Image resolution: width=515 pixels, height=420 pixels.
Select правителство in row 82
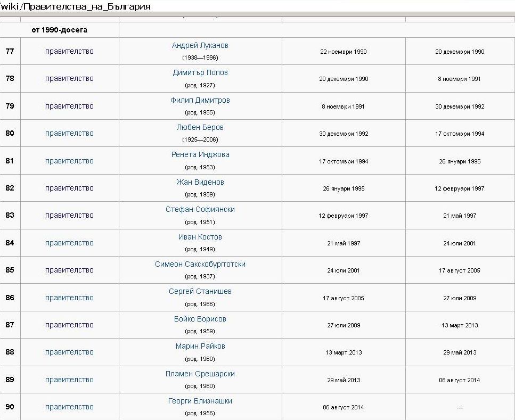69,188
